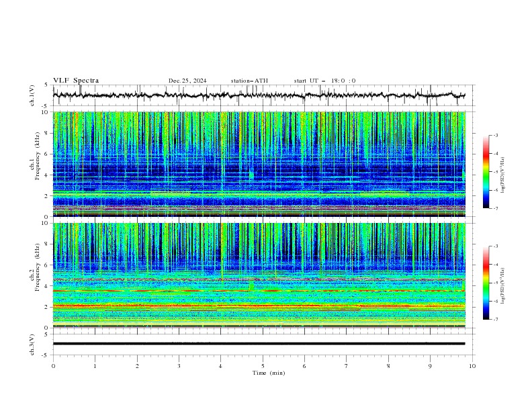532x411 pixels.
Task: Click the date "Dec.25, 2024" label
Action: [187, 81]
